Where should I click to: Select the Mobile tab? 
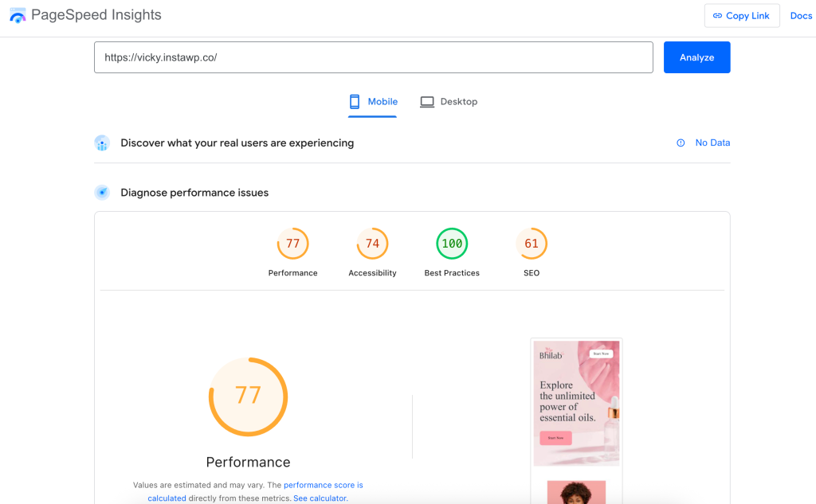pyautogui.click(x=372, y=102)
